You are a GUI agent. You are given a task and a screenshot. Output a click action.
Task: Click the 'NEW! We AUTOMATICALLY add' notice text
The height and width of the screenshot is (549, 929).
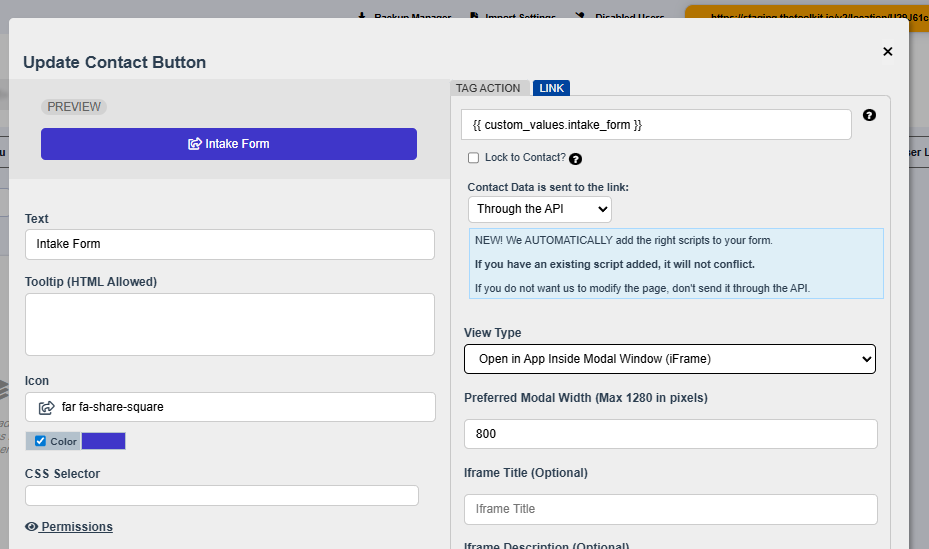click(623, 240)
